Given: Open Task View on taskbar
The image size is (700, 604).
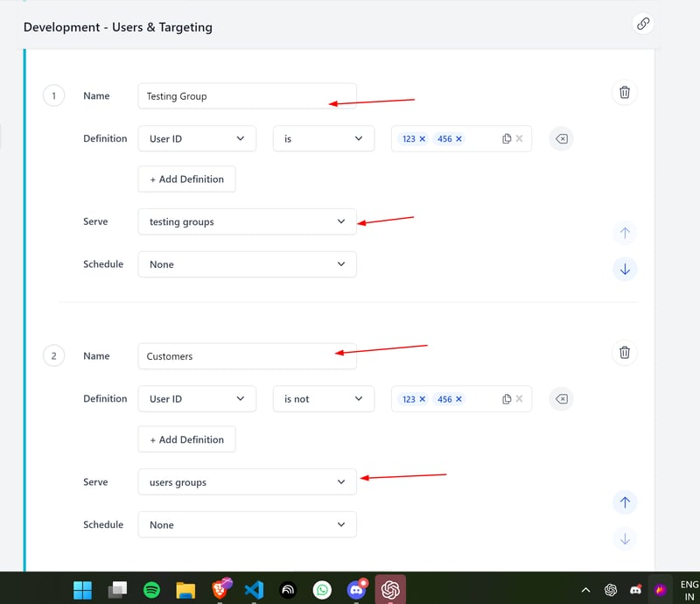Looking at the screenshot, I should (x=117, y=590).
